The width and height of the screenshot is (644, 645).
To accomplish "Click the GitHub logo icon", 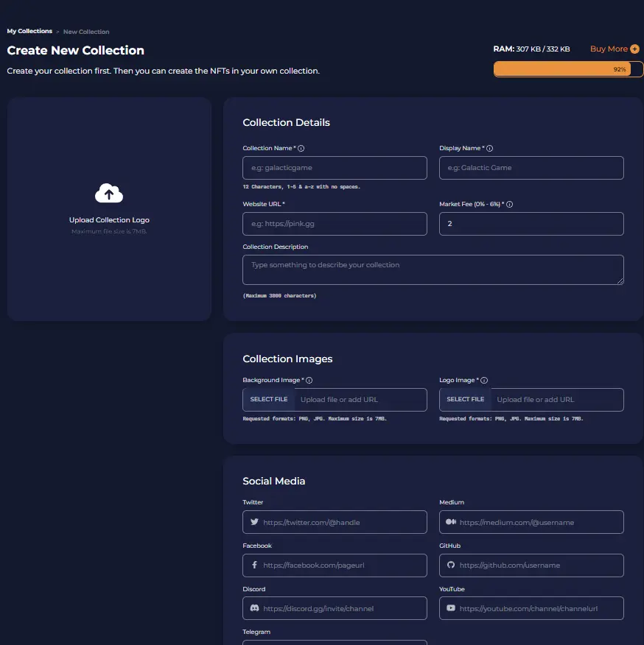I will [451, 565].
